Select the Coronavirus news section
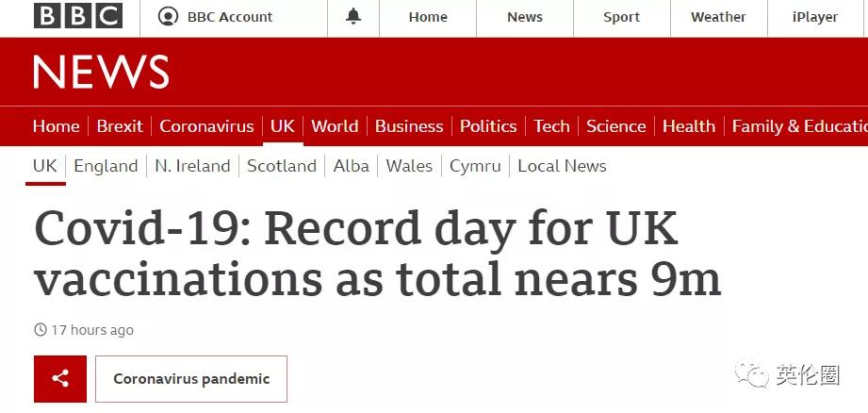 click(206, 126)
